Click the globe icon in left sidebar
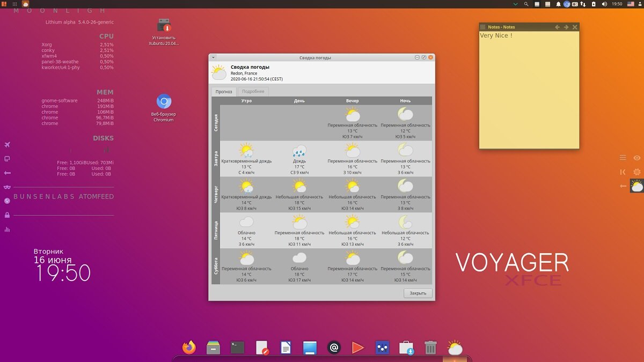The height and width of the screenshot is (362, 644). 7,201
